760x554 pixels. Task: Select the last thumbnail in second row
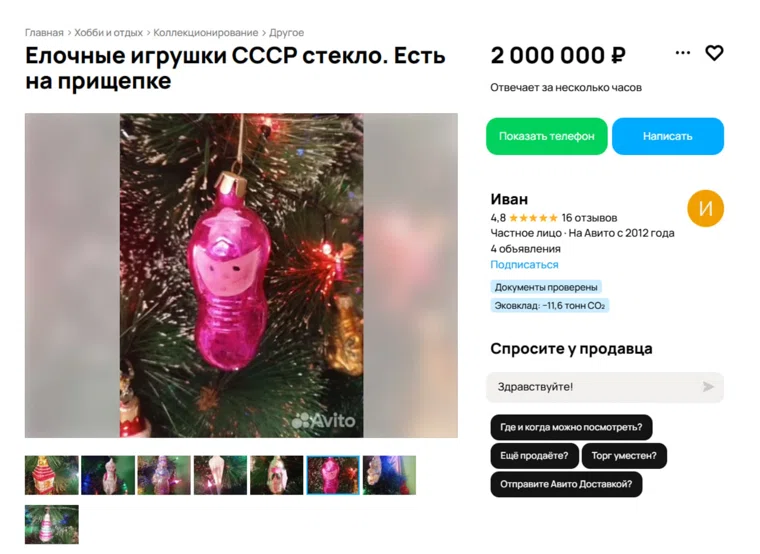51,524
